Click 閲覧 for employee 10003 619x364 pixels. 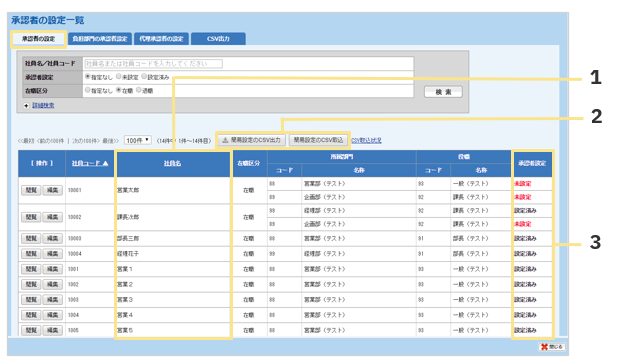coord(31,238)
